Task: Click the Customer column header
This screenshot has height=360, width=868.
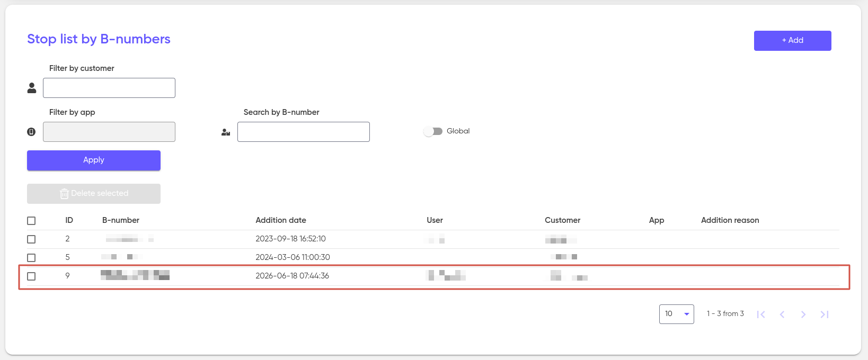Action: (x=563, y=220)
